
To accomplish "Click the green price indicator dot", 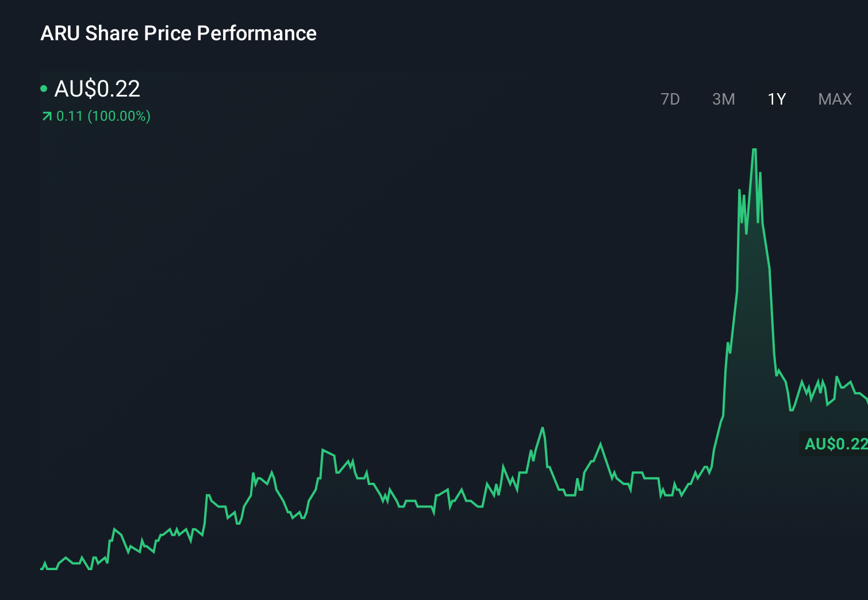I will coord(45,88).
